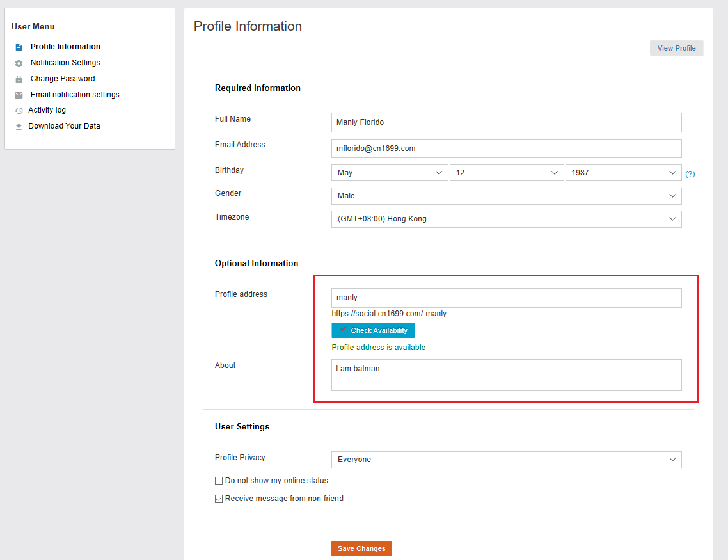Expand the birthday year dropdown
The image size is (728, 560).
(x=623, y=173)
